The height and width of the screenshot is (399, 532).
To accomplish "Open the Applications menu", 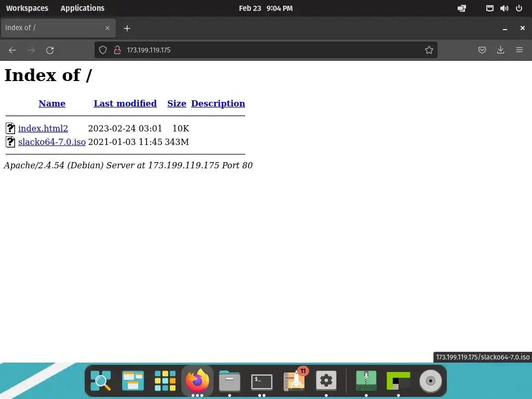I will 83,8.
